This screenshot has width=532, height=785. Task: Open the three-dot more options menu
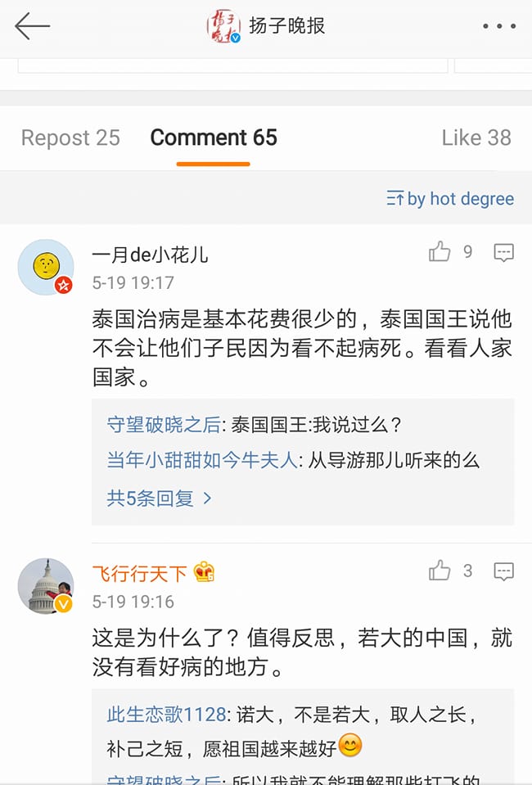[x=498, y=27]
